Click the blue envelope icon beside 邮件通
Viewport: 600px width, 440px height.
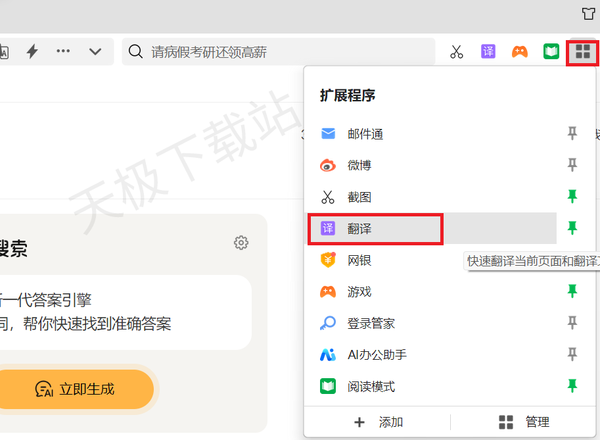[x=328, y=134]
